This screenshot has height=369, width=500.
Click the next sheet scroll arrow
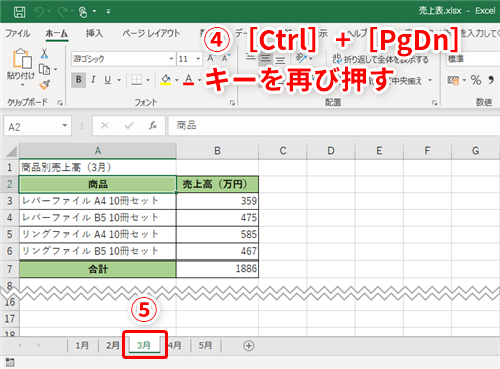pyautogui.click(x=39, y=346)
